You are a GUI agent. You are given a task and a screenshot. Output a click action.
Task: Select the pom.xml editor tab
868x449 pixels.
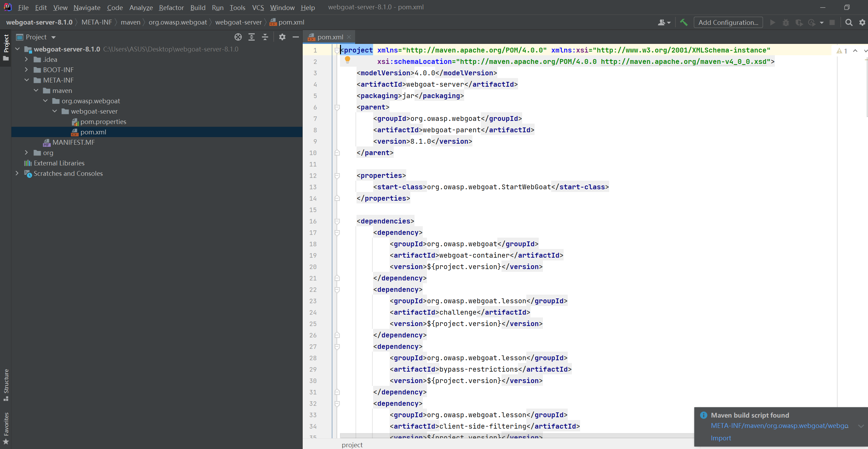(x=329, y=37)
